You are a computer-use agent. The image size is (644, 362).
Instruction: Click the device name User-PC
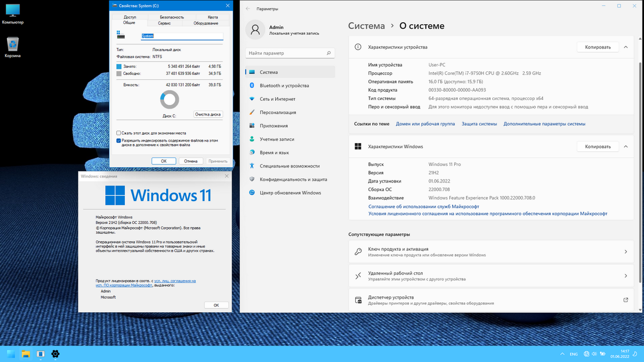point(437,65)
